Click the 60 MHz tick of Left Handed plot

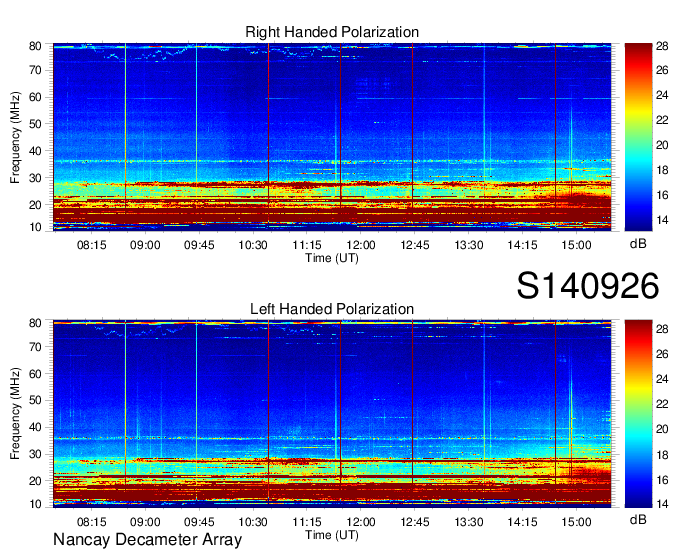(x=35, y=374)
